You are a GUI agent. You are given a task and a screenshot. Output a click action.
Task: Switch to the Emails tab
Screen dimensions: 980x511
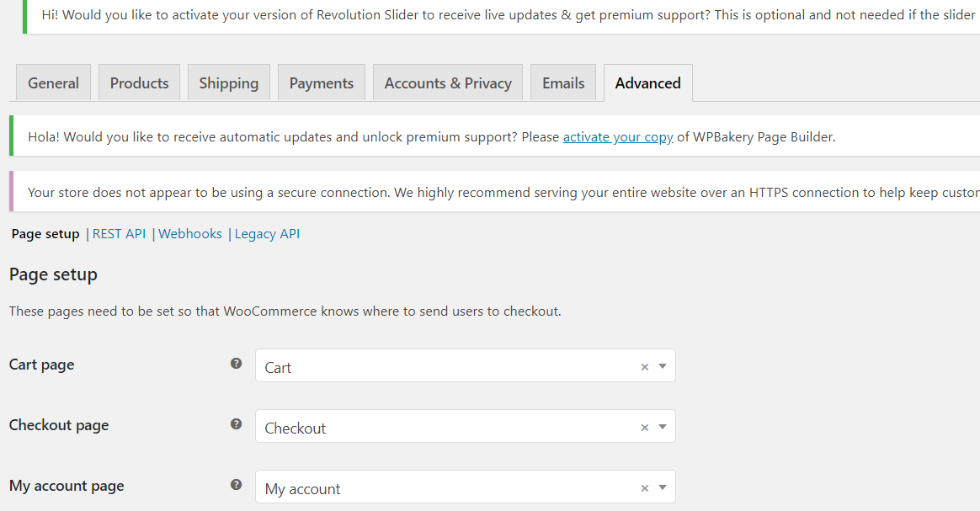tap(563, 83)
